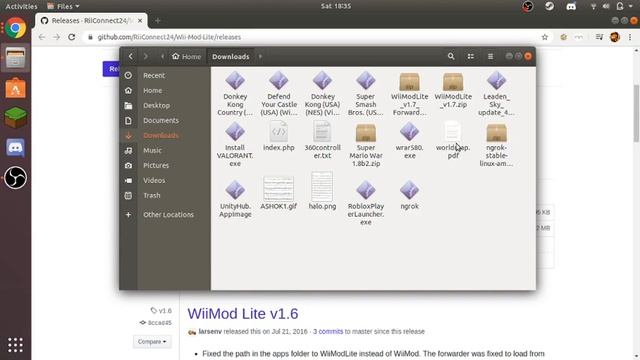Viewport: 640px width, 360px height.
Task: Select RobloxPlayerLauncher.exe file
Action: point(366,202)
